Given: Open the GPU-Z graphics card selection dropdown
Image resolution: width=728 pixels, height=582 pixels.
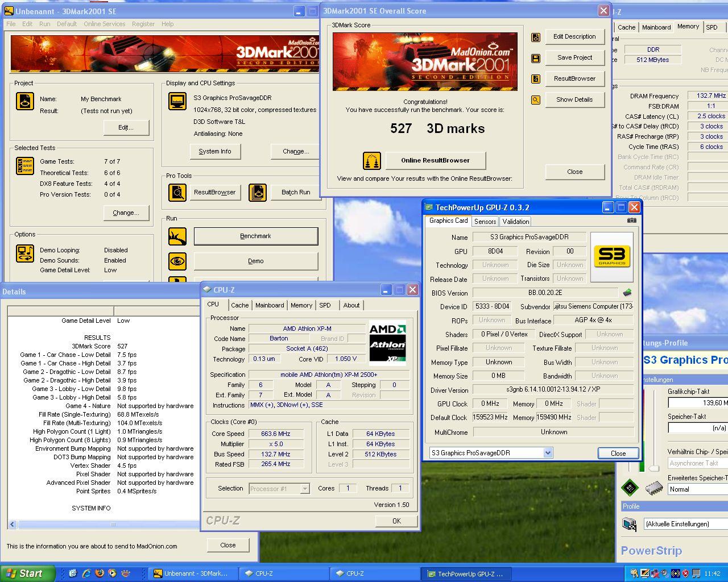Looking at the screenshot, I should [548, 453].
